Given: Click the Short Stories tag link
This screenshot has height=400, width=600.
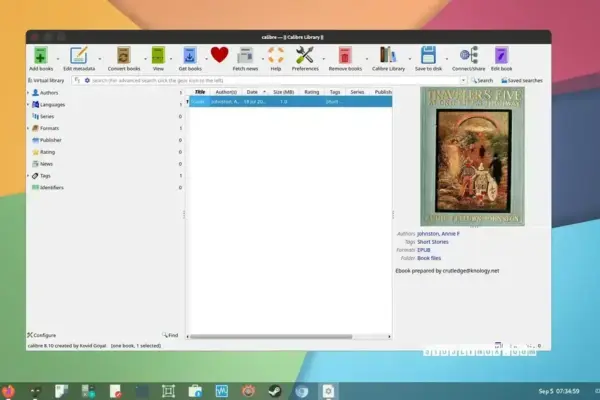Looking at the screenshot, I should tap(433, 242).
